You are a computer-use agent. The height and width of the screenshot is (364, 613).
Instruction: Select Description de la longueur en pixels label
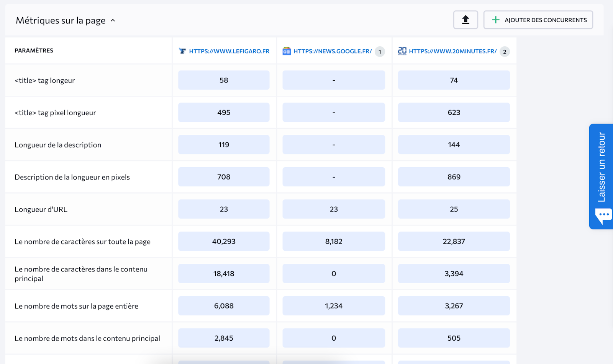tap(72, 177)
